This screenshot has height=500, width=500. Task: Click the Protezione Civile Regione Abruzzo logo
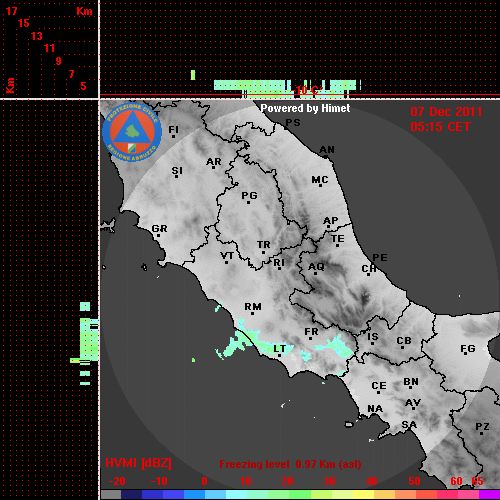pyautogui.click(x=132, y=132)
